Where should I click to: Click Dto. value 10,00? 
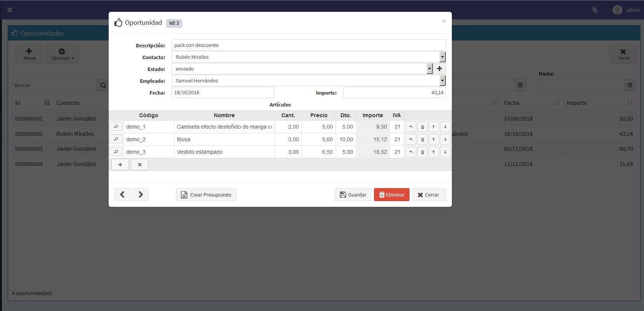tap(346, 139)
